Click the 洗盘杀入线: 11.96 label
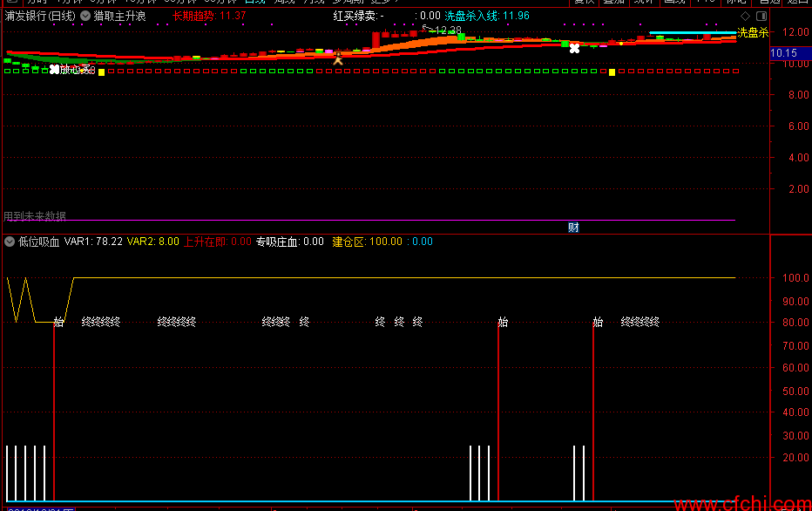 point(487,16)
